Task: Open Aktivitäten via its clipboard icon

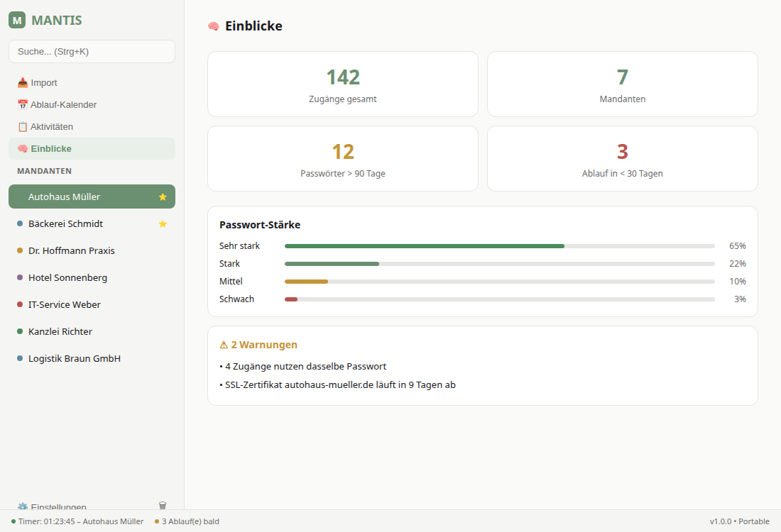Action: (x=23, y=127)
